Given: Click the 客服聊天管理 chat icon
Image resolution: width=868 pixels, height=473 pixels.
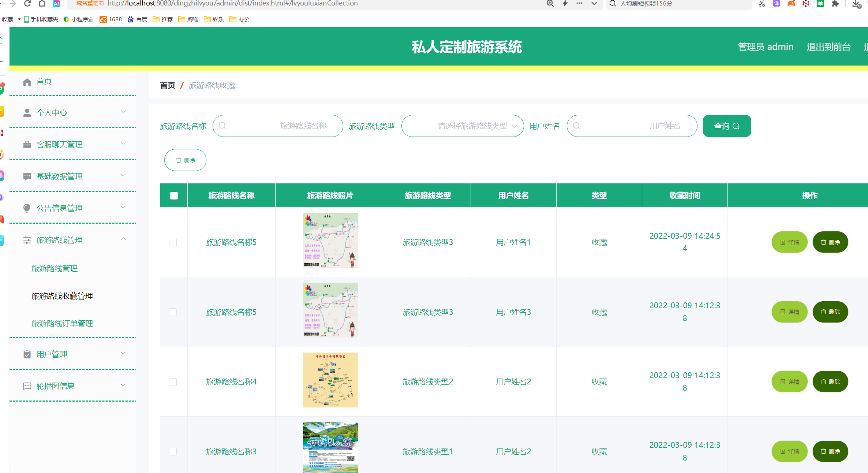Looking at the screenshot, I should pos(27,144).
